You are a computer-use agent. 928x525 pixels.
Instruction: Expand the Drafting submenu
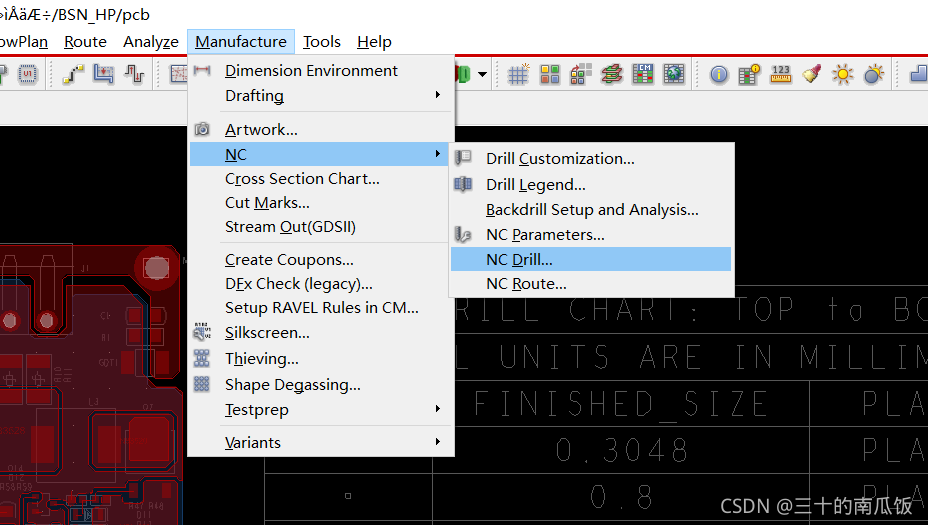tap(321, 95)
